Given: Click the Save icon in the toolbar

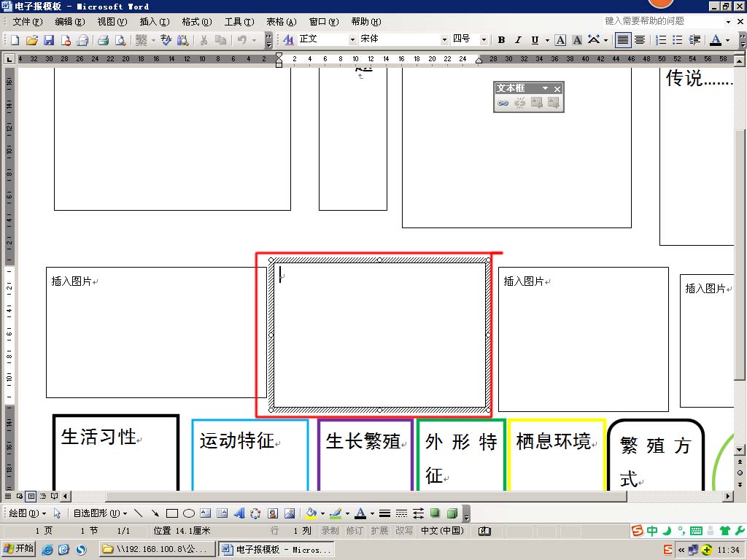Looking at the screenshot, I should tap(49, 40).
